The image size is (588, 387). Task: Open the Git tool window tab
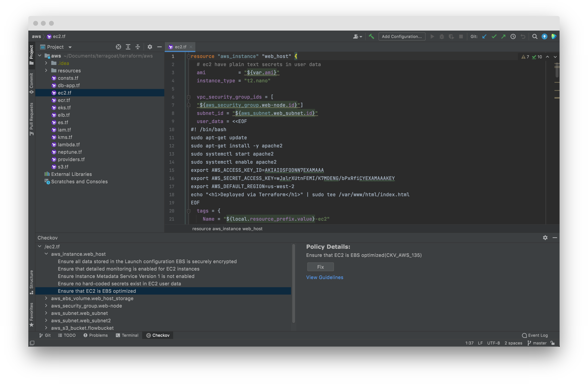click(x=45, y=335)
